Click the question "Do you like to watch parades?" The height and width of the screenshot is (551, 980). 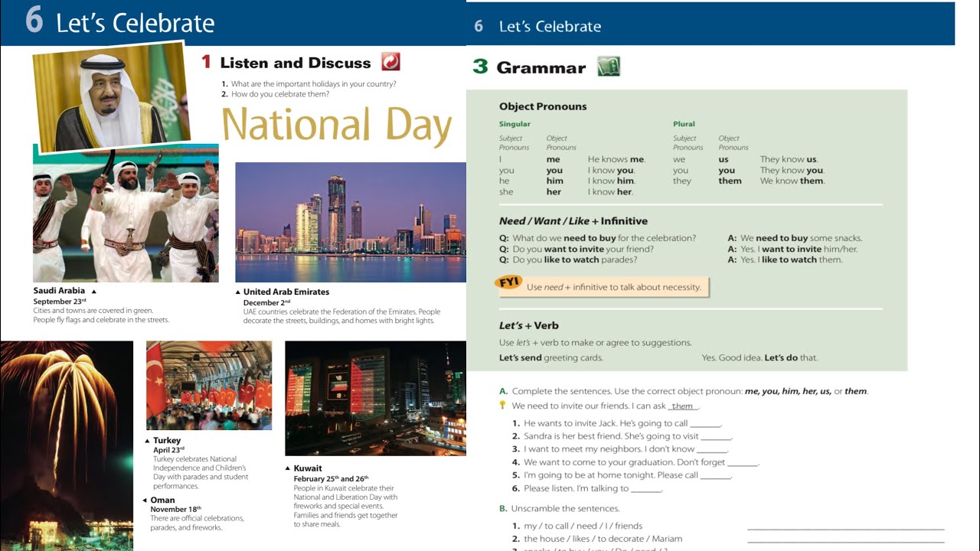pyautogui.click(x=574, y=259)
